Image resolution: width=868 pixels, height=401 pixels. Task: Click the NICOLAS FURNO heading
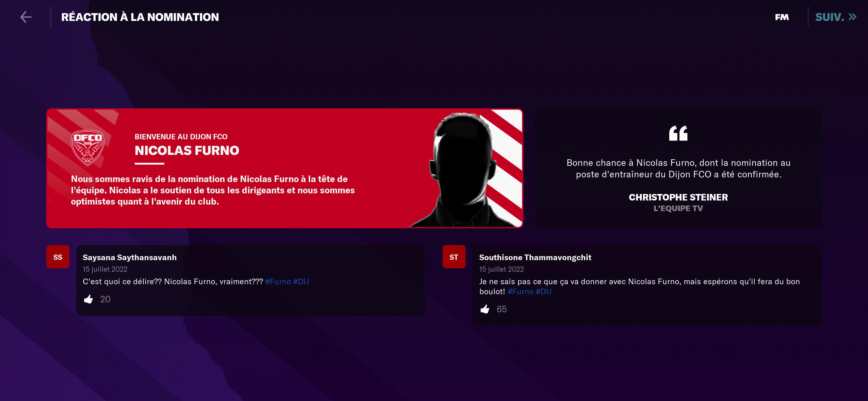click(x=187, y=151)
